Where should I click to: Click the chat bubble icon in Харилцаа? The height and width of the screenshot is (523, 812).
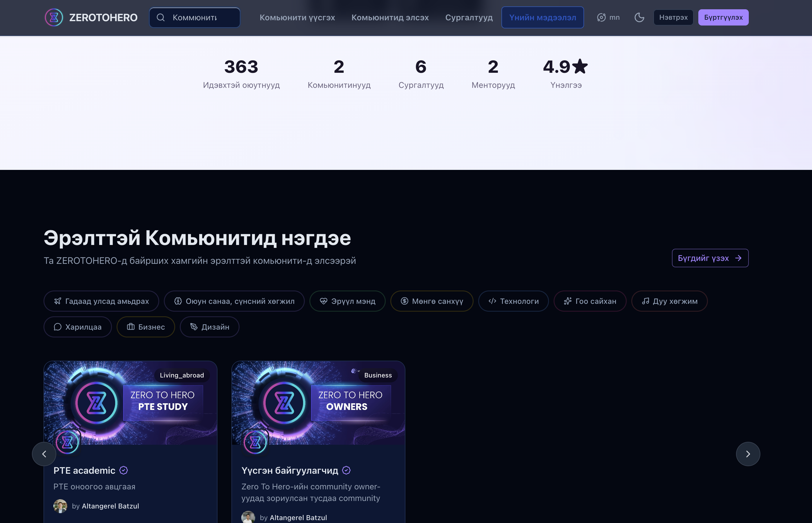[58, 327]
